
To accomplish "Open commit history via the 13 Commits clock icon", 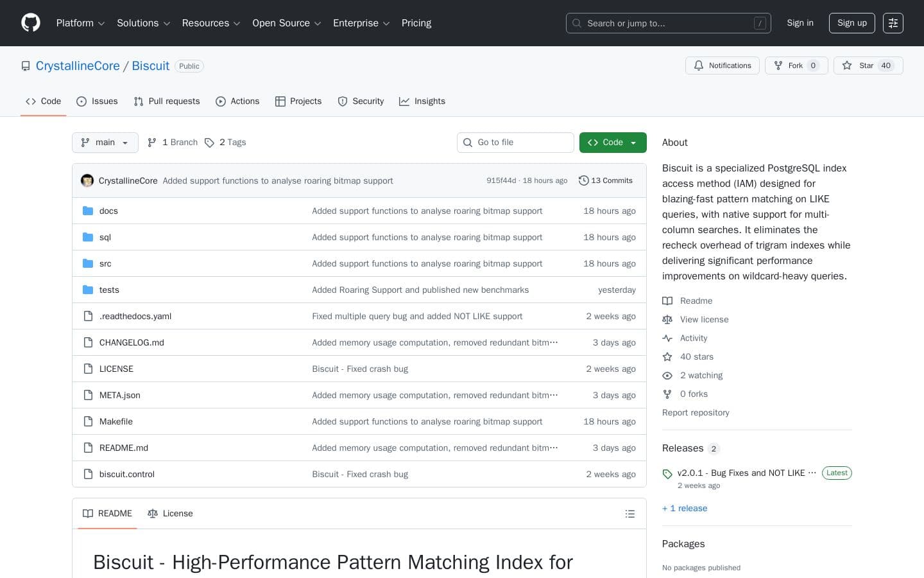I will click(584, 180).
